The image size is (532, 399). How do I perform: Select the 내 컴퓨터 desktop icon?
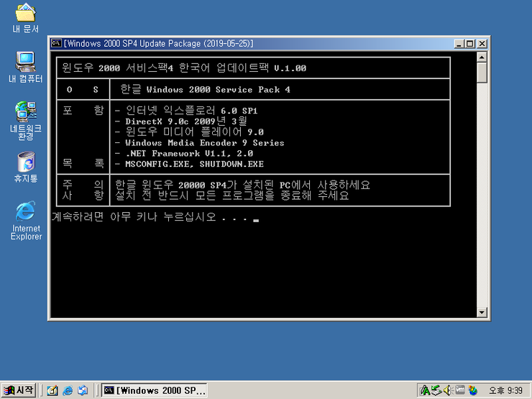pos(25,68)
